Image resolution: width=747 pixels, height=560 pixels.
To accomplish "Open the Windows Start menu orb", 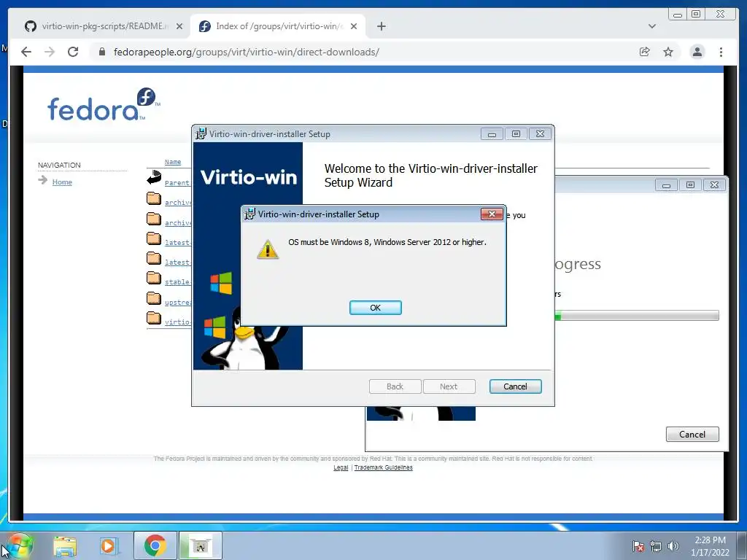I will click(x=18, y=545).
